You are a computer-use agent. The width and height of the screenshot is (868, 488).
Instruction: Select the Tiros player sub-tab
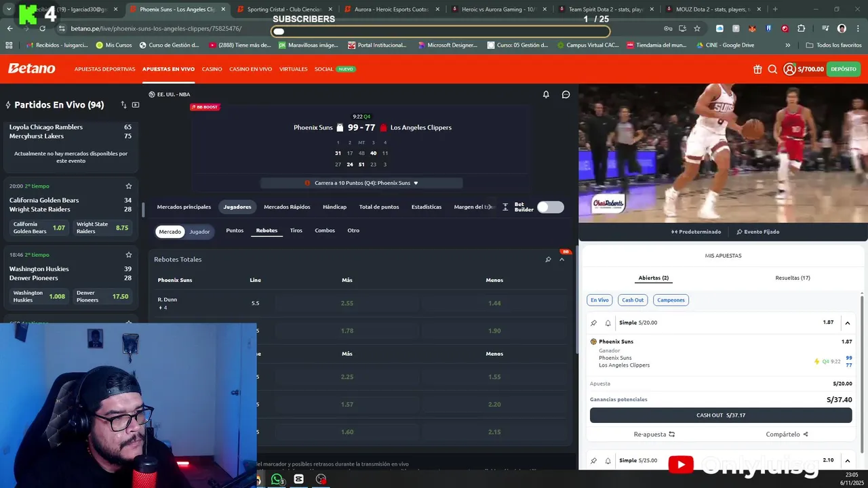point(296,230)
